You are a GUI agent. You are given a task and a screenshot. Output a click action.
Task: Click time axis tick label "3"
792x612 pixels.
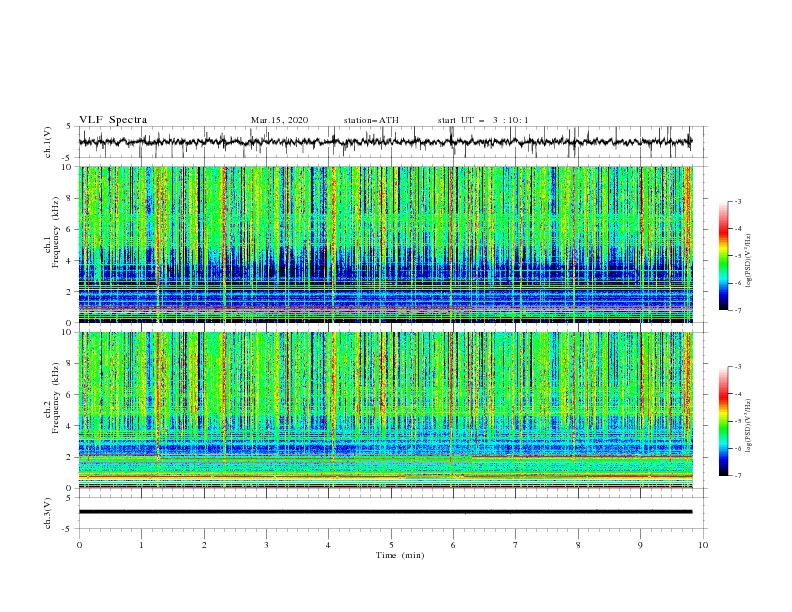coord(266,546)
